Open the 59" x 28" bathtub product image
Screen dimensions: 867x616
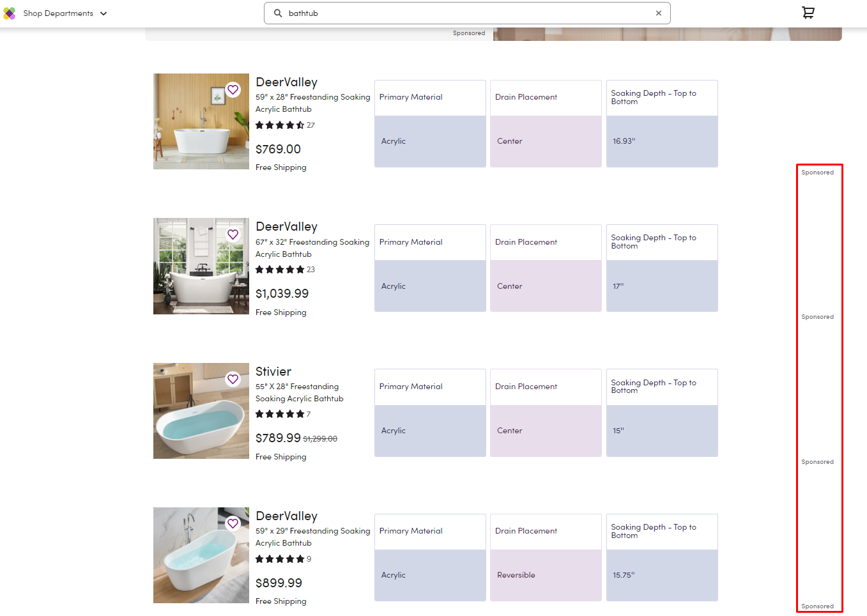pyautogui.click(x=201, y=121)
